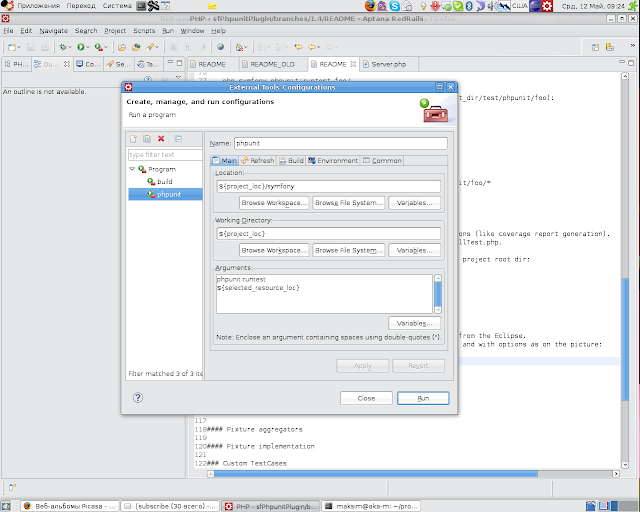Duplicate the selected launch configuration
Screen dimensions: 640x512
coord(147,139)
